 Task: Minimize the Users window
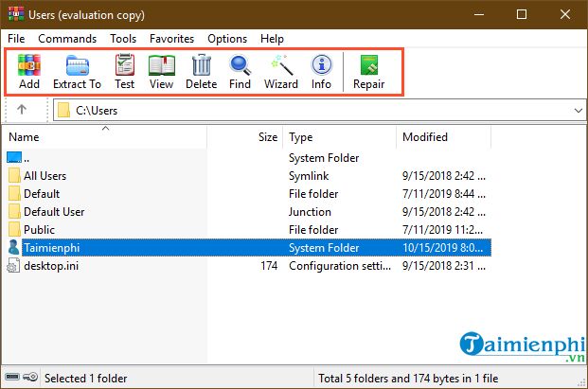click(479, 14)
